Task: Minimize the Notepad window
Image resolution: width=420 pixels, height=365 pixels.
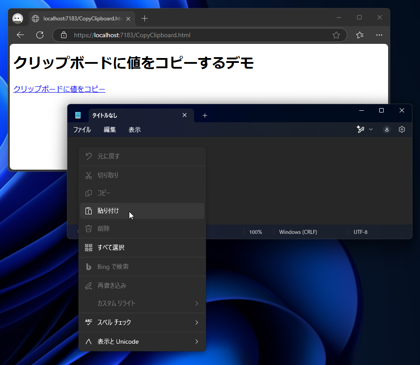Action: pyautogui.click(x=361, y=110)
